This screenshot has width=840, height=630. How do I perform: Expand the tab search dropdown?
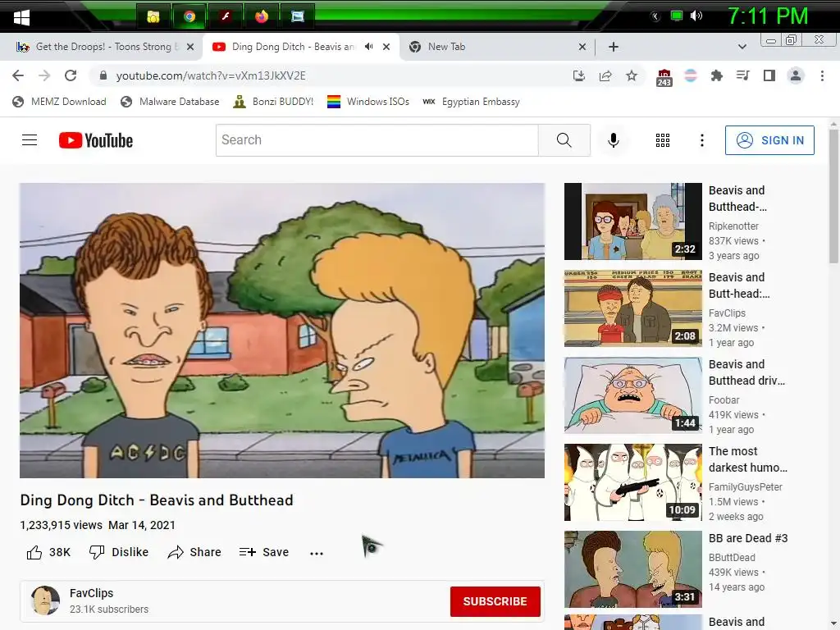(742, 47)
